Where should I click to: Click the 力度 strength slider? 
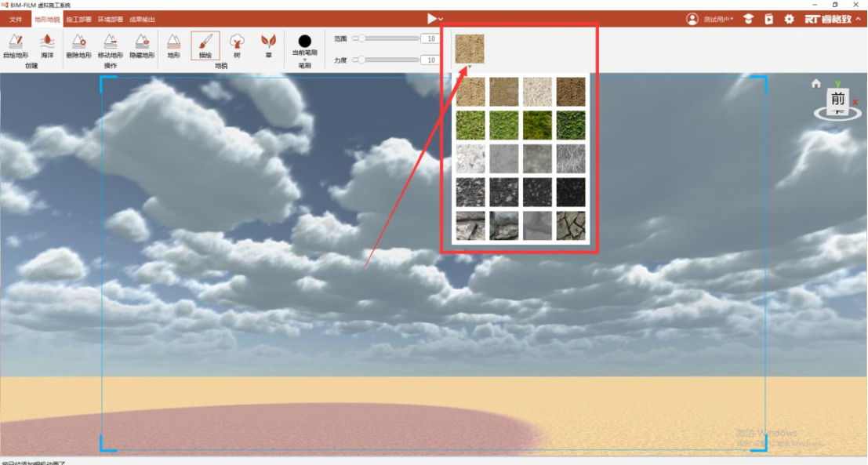click(386, 60)
